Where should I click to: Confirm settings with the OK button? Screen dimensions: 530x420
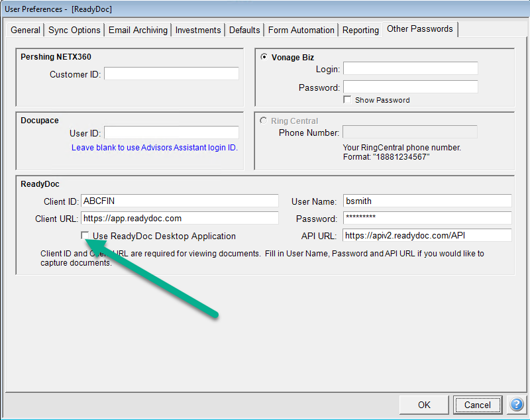(x=424, y=405)
